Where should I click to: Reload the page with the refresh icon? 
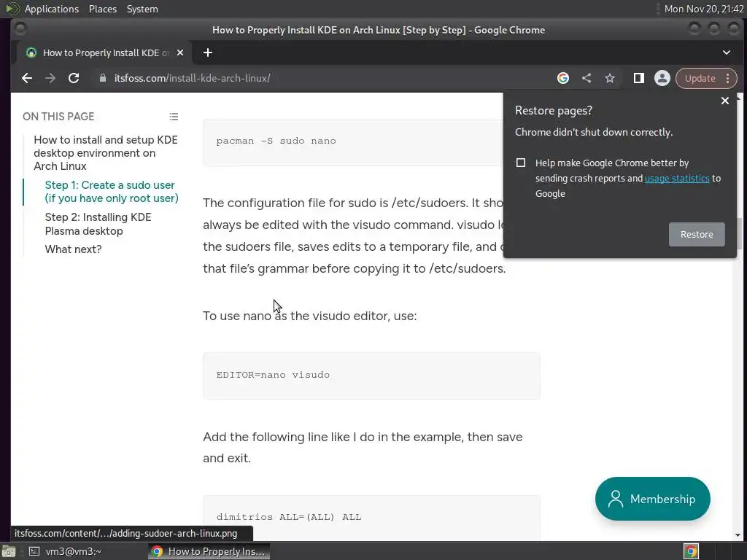74,78
